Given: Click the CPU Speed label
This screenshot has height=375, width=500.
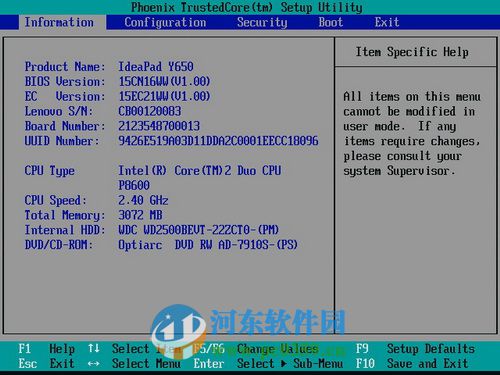Looking at the screenshot, I should [55, 201].
